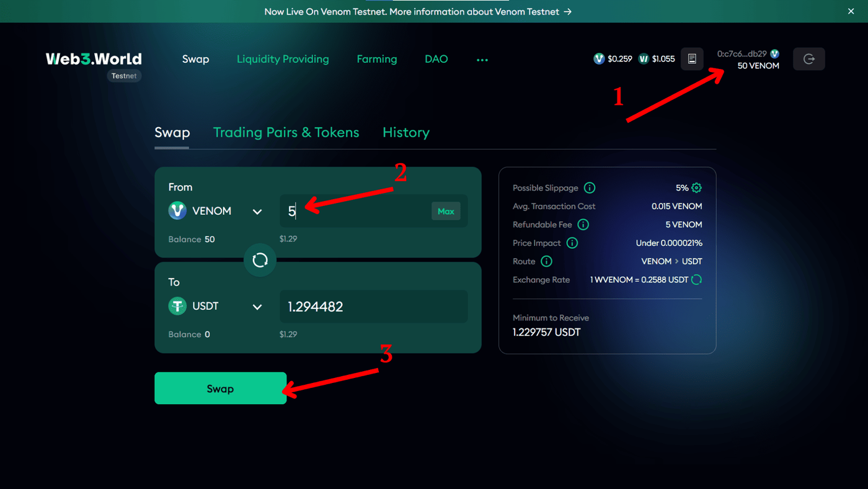
Task: Click the Swap button to confirm the trade
Action: click(220, 388)
